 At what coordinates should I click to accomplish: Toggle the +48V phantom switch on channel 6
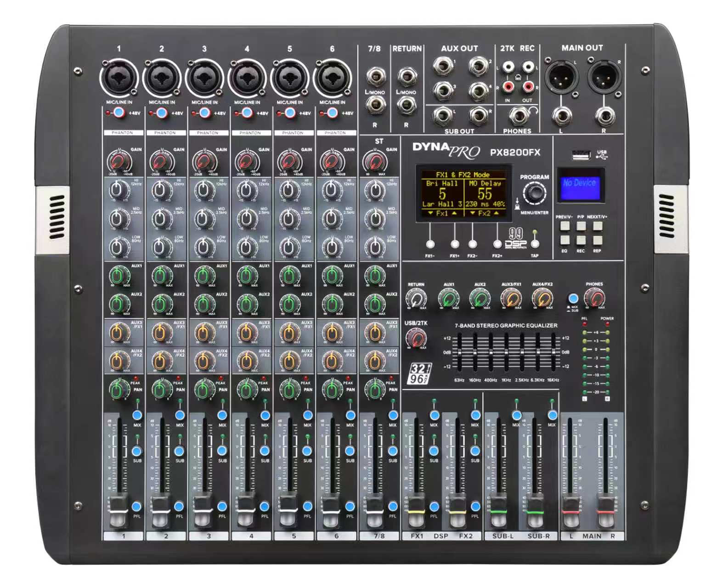coord(332,113)
